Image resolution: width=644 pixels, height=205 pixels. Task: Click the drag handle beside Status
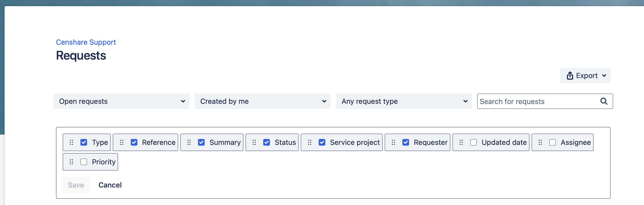pyautogui.click(x=254, y=142)
